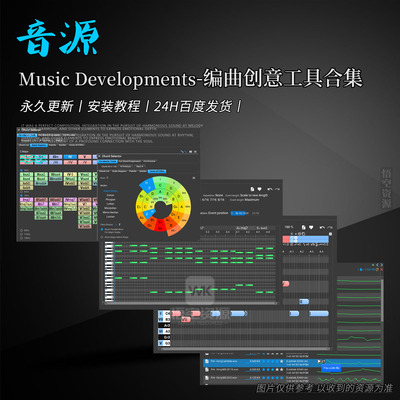Click heart icon next to 100 %
Screen dimensions: 400x400
(x=311, y=227)
